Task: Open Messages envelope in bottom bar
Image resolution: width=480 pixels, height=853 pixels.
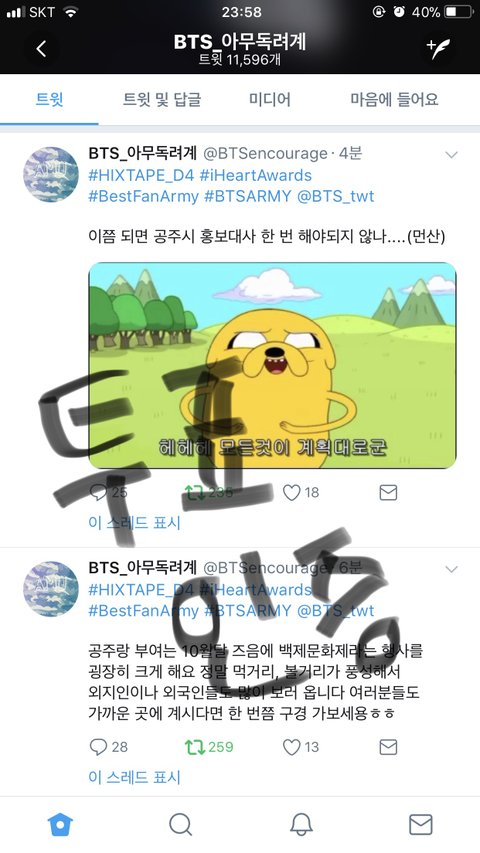Action: (421, 825)
